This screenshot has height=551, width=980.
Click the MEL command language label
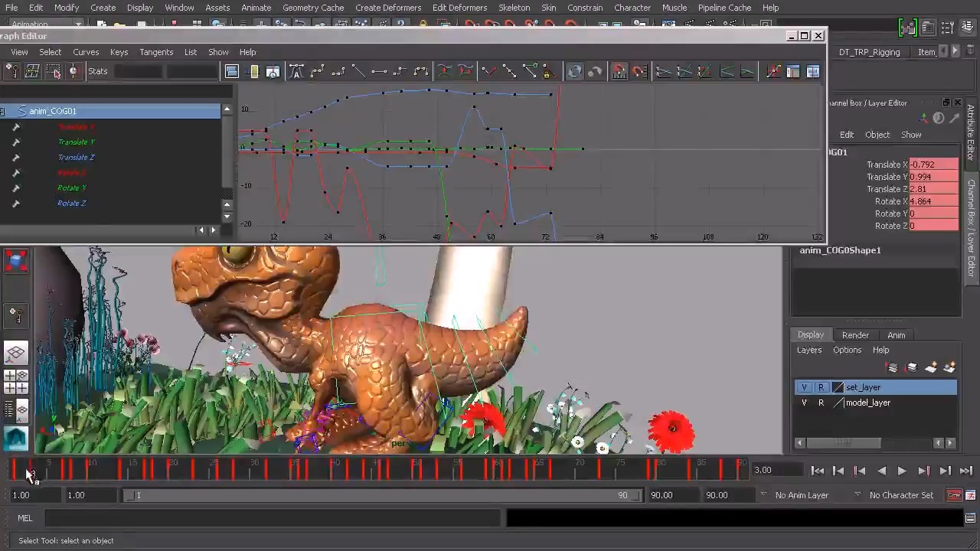(x=25, y=518)
